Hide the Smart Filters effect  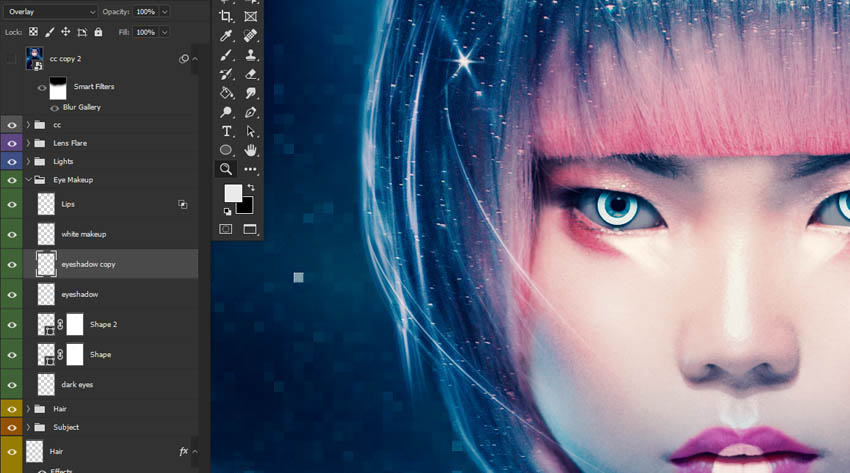click(42, 88)
